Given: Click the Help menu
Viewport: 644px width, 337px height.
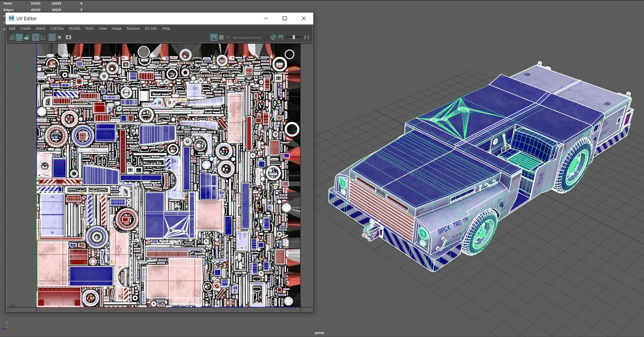Looking at the screenshot, I should pos(166,28).
